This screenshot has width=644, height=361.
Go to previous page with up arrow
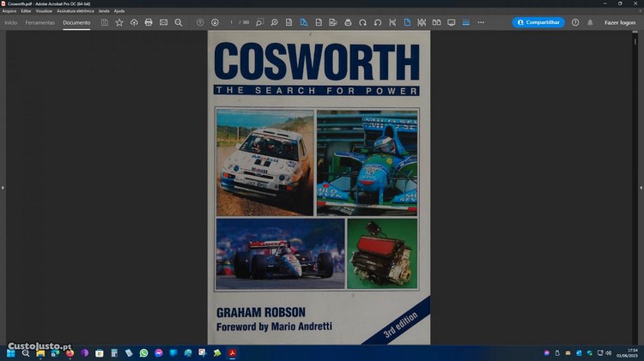coord(200,22)
